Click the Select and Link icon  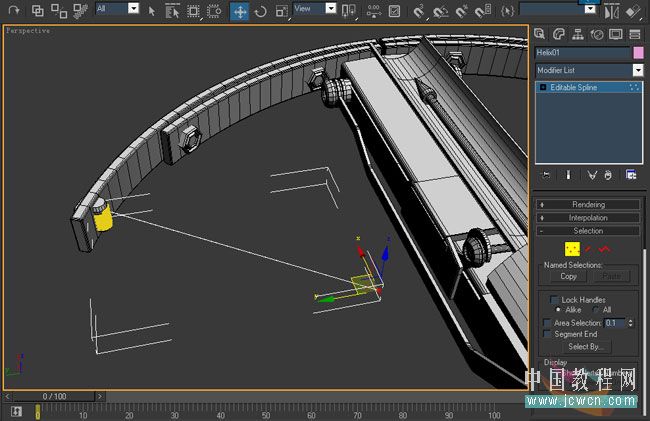pyautogui.click(x=38, y=10)
